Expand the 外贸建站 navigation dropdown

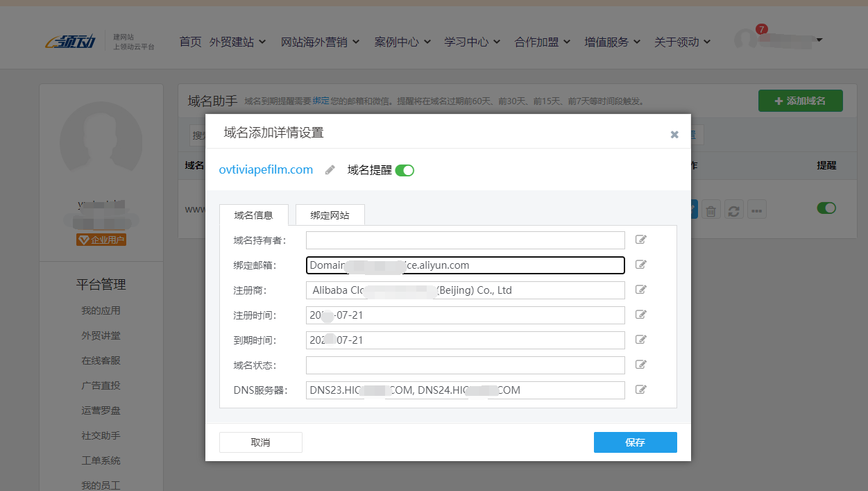pos(237,42)
